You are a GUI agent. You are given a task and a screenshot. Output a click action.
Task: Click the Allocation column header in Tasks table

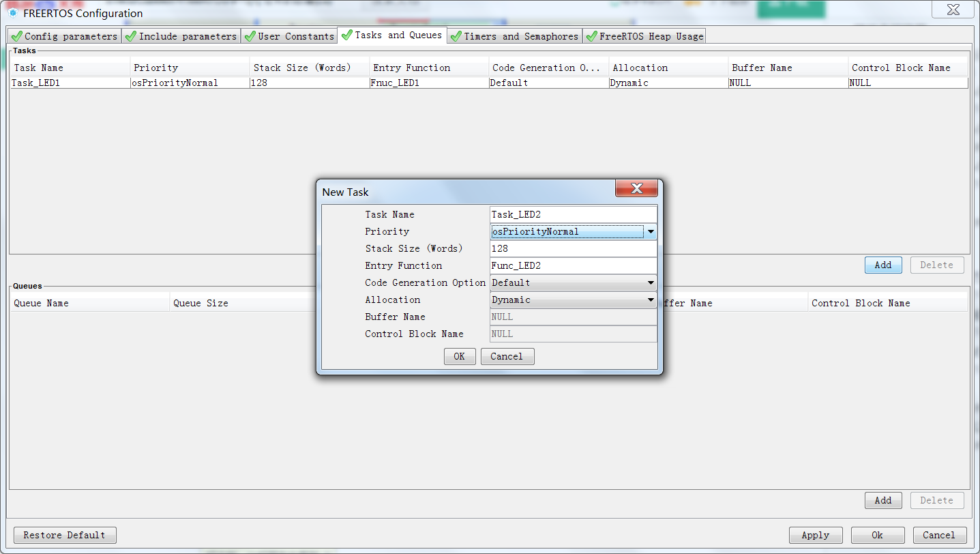click(669, 68)
